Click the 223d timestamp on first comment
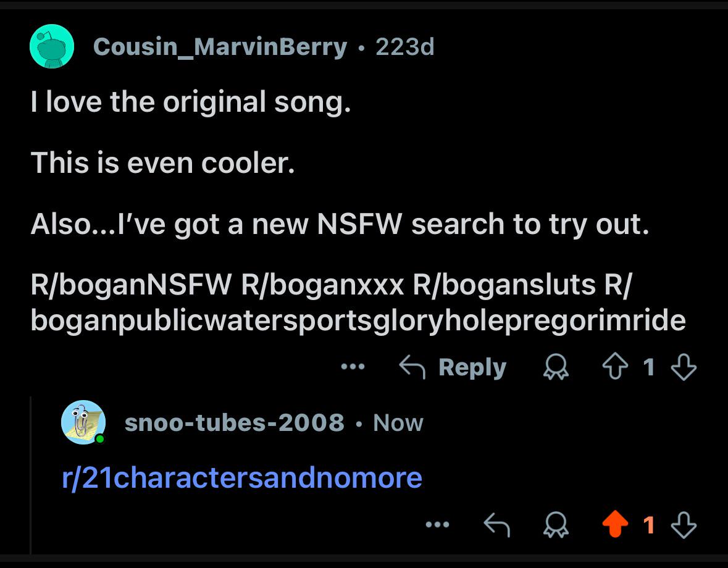728x568 pixels. click(405, 47)
